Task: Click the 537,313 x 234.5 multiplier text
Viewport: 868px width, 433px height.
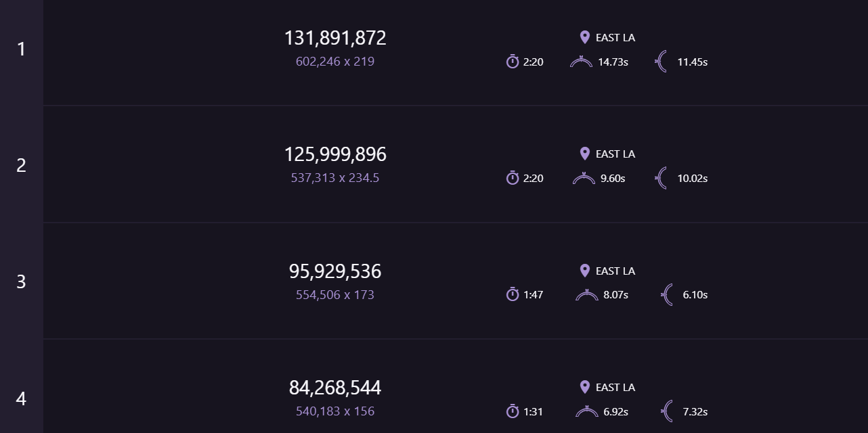Action: pos(335,178)
